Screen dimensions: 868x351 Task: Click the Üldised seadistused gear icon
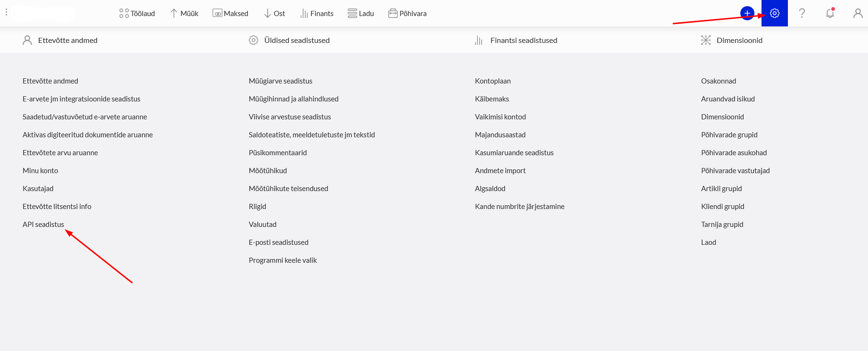coord(254,40)
